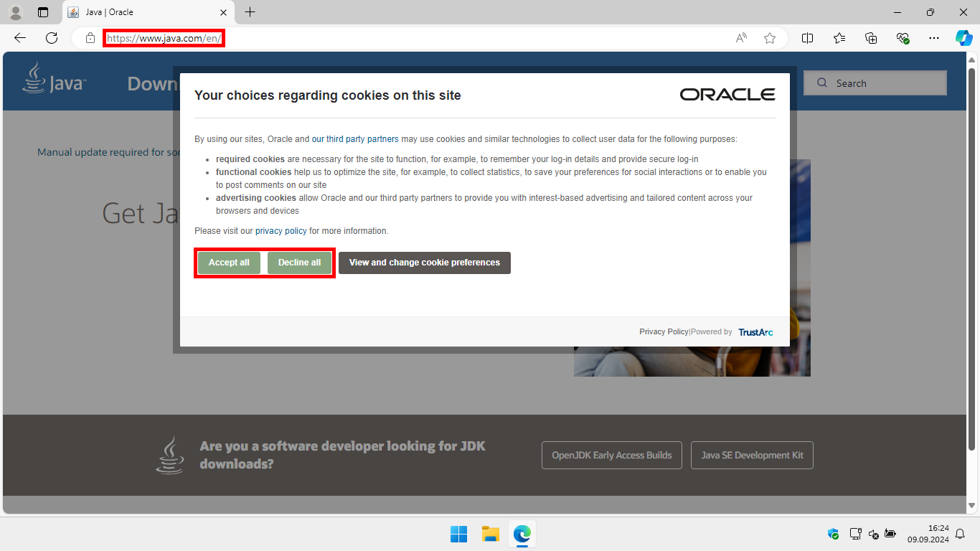Click the browser Back arrow
Image resolution: width=980 pixels, height=551 pixels.
(20, 38)
